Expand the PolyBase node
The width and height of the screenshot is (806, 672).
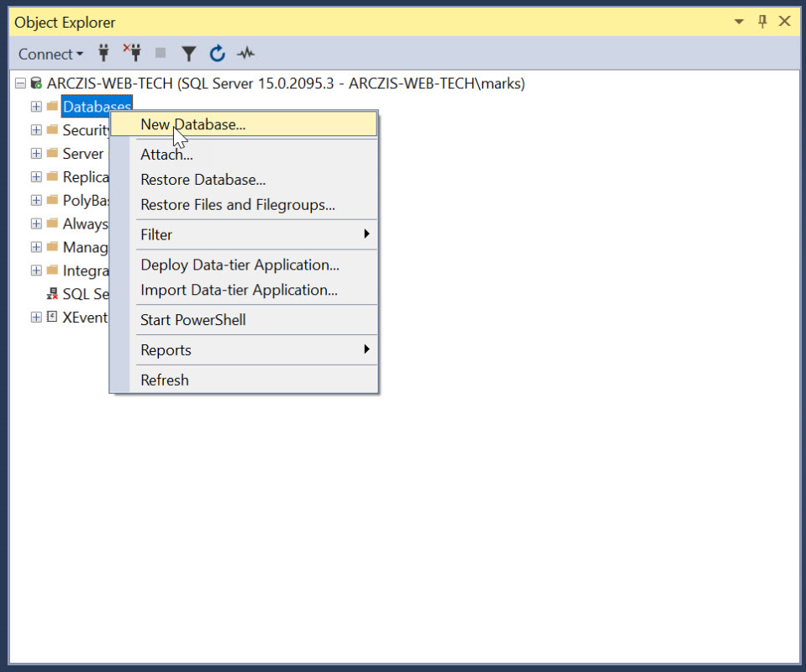coord(36,201)
